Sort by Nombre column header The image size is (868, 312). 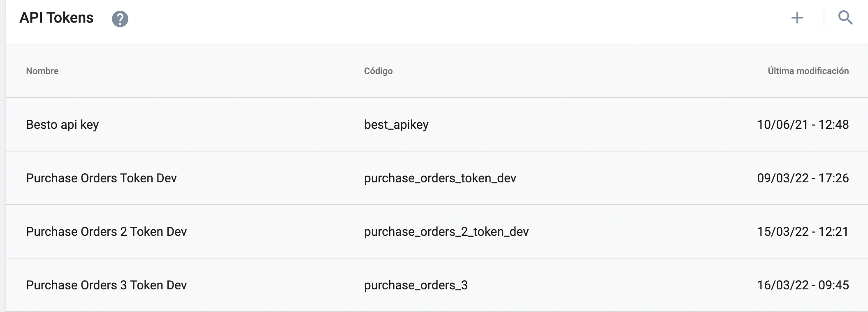click(x=42, y=71)
